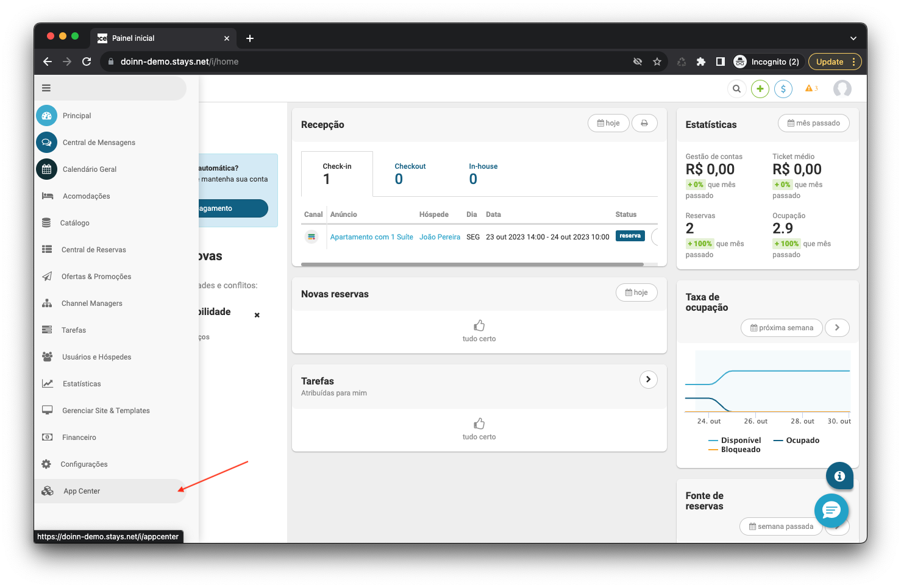Open the João Pereira guest link
The width and height of the screenshot is (901, 588).
click(x=440, y=237)
